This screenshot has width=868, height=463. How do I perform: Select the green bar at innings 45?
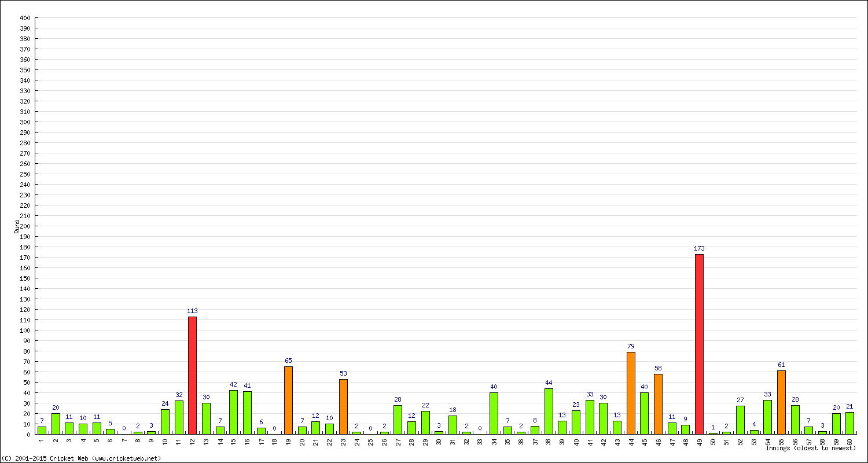click(x=644, y=413)
